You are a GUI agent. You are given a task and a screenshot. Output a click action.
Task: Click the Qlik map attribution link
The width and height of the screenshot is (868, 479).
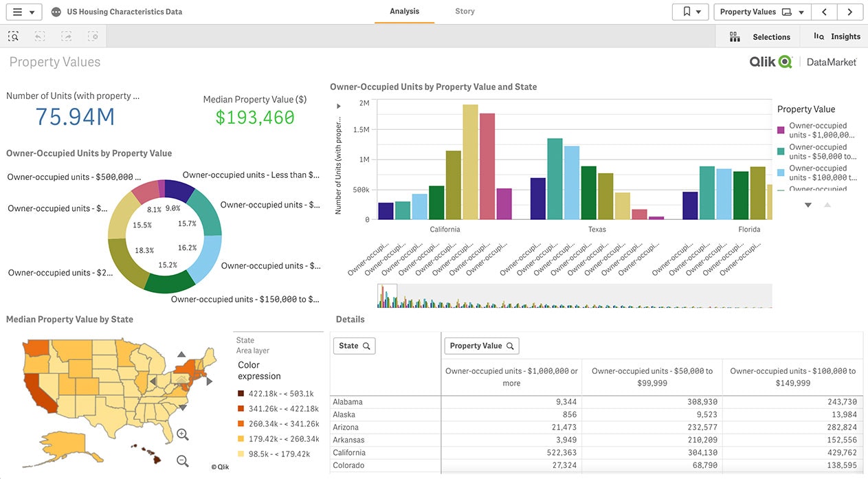pyautogui.click(x=220, y=467)
